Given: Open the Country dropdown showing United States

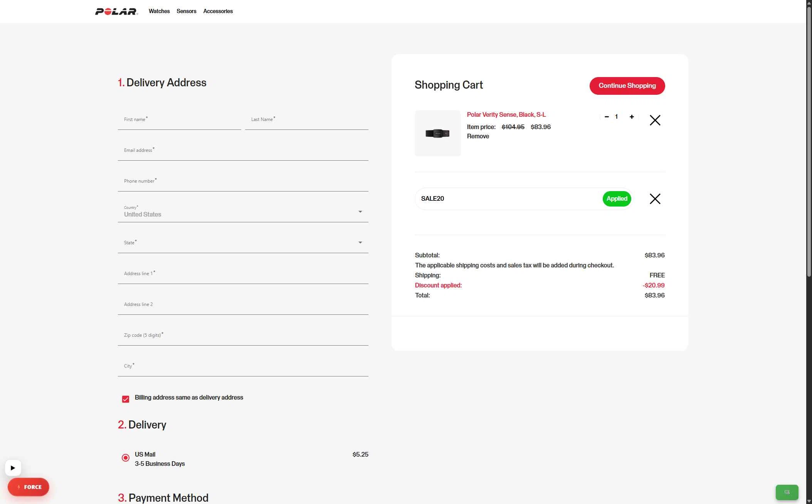Looking at the screenshot, I should coord(243,212).
